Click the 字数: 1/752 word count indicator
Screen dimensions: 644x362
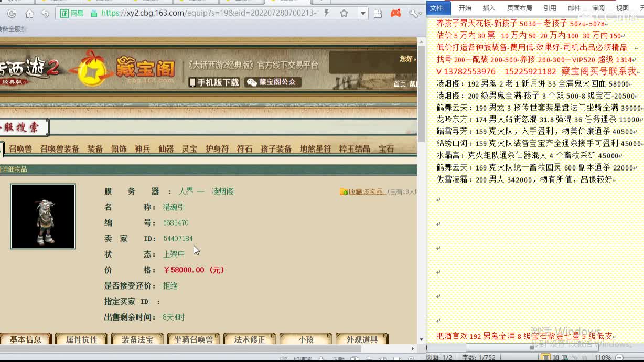(x=478, y=358)
